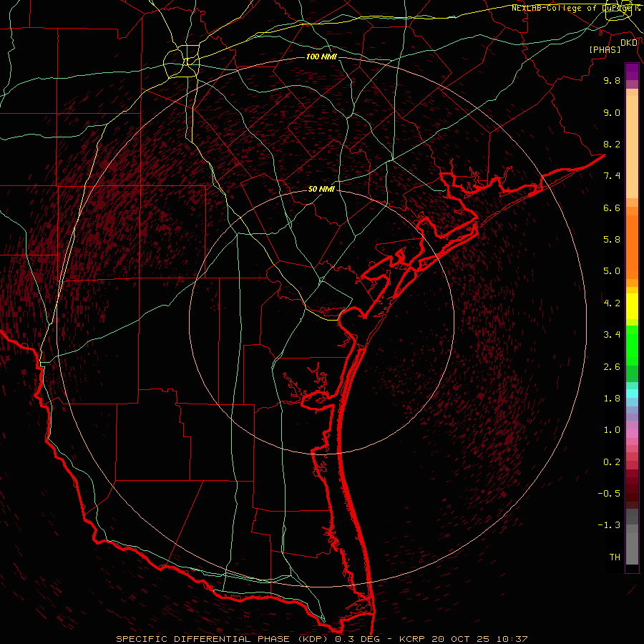The image size is (644, 644).
Task: Click the 9.0 scale value
Action: coord(612,112)
